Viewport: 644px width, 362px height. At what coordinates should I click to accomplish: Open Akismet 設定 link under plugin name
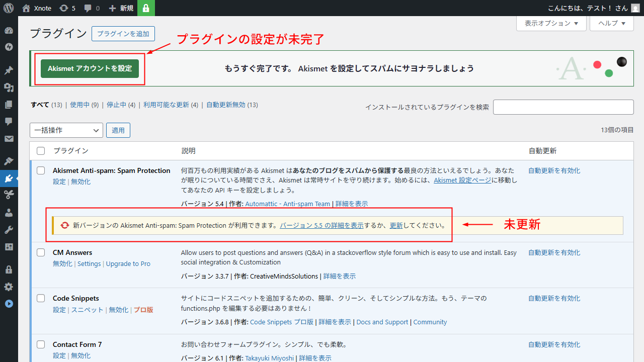pos(59,182)
